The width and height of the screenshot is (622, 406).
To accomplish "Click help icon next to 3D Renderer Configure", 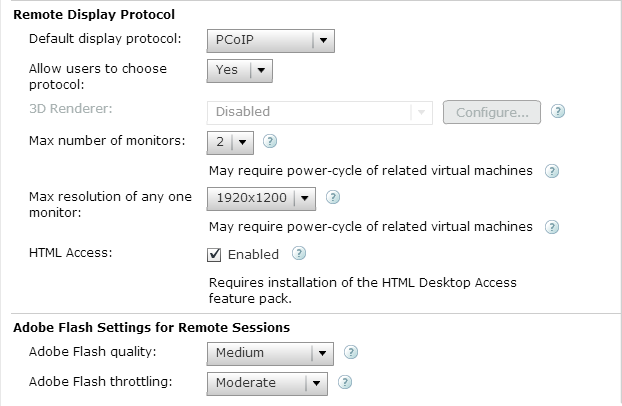I will click(x=559, y=111).
